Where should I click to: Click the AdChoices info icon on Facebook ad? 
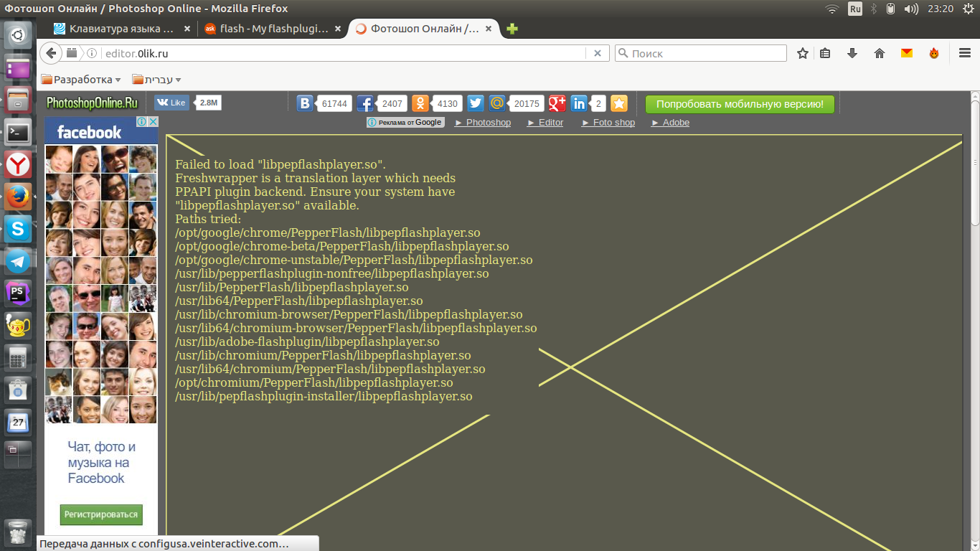click(142, 121)
